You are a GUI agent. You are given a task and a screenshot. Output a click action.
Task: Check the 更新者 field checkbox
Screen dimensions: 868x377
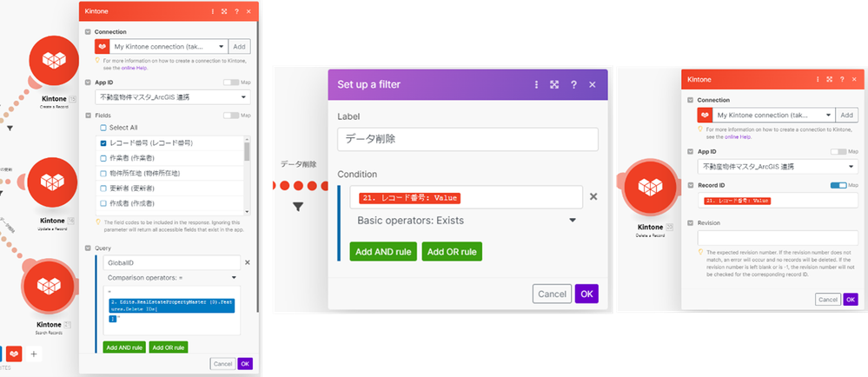pos(103,188)
